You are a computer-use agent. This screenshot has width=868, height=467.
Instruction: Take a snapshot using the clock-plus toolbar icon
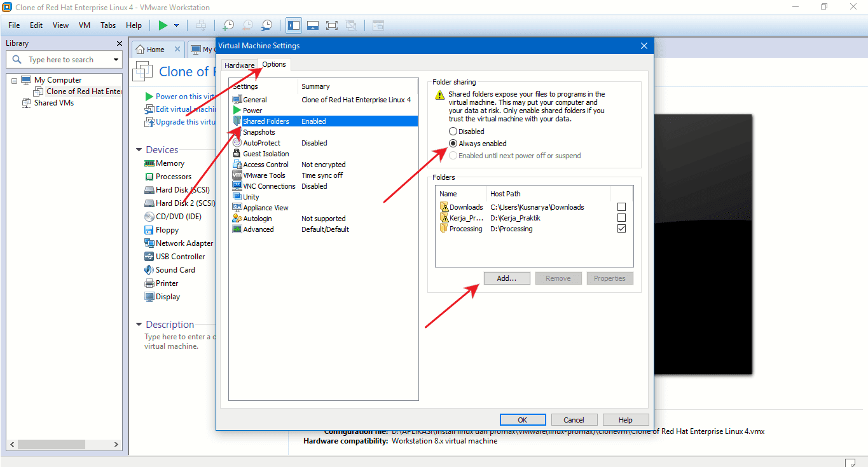[x=228, y=25]
